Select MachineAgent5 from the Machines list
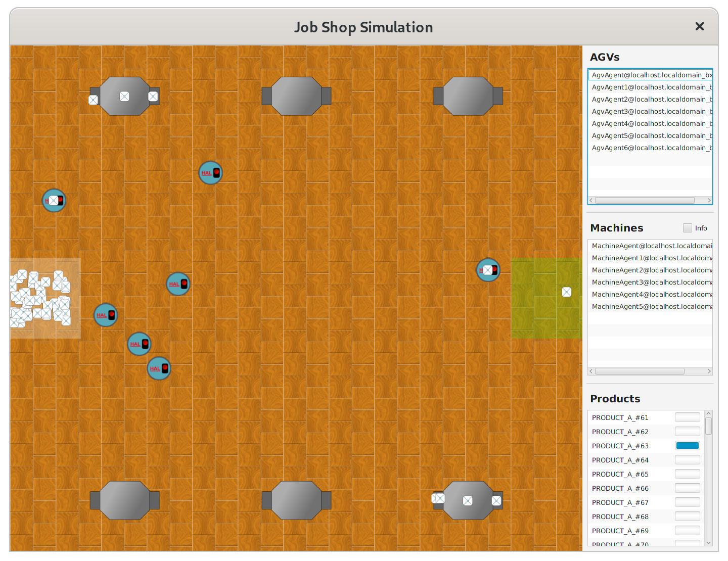The image size is (728, 561). (x=650, y=306)
